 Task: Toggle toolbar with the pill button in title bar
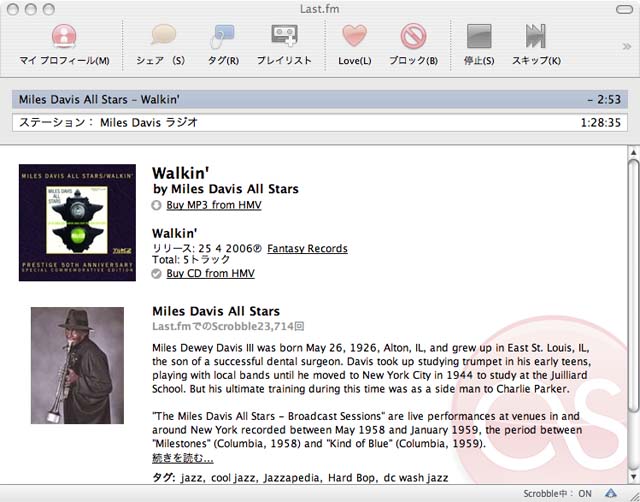tap(623, 9)
